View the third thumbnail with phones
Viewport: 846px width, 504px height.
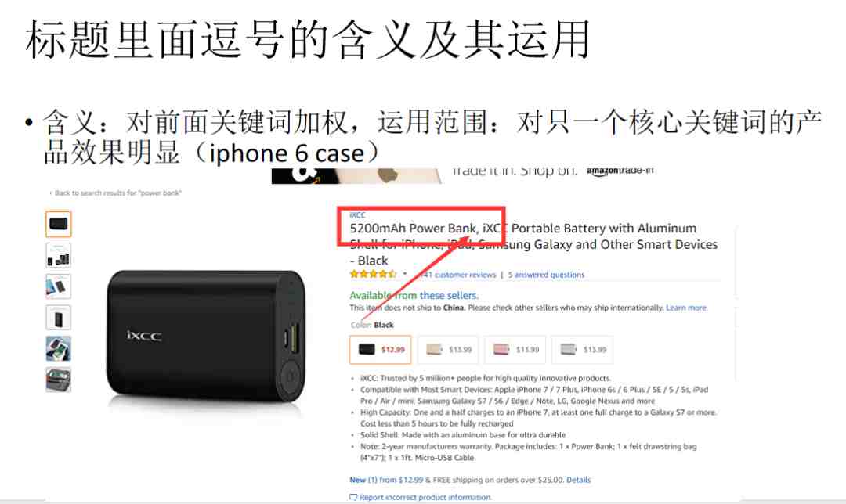(x=58, y=286)
